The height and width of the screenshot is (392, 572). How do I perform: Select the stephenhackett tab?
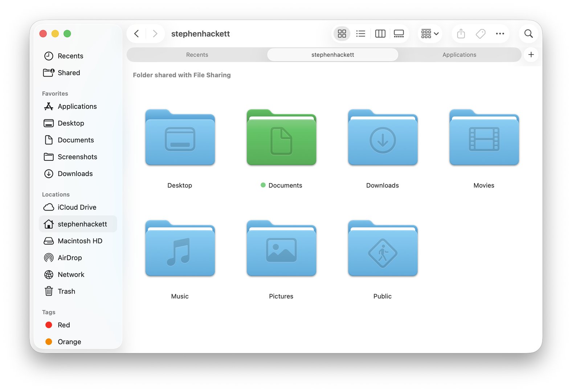point(332,55)
